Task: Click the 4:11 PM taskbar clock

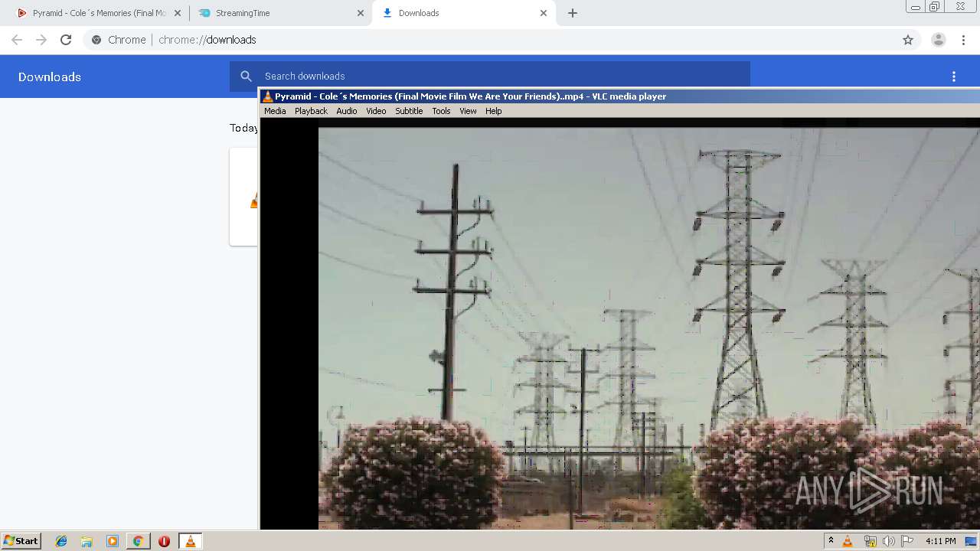Action: pyautogui.click(x=941, y=541)
